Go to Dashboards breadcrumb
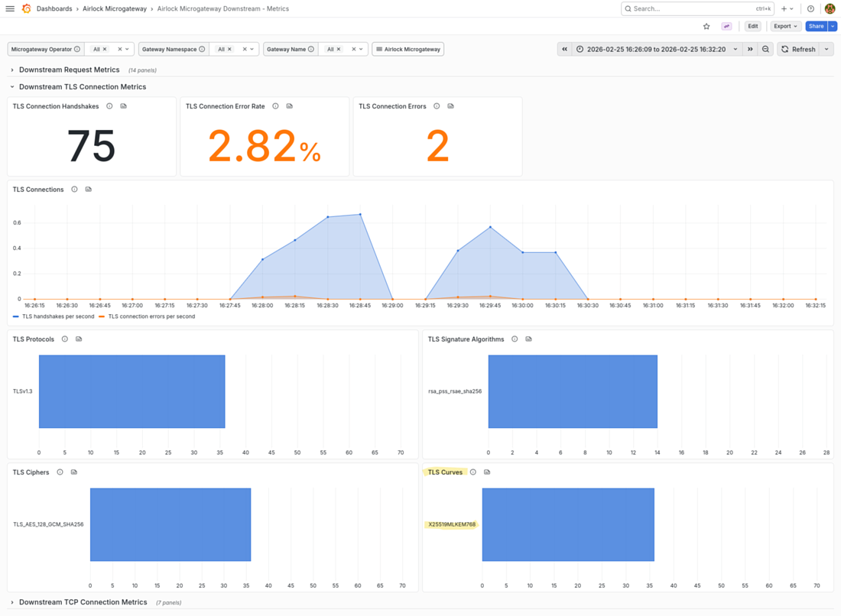Screen dimensions: 841x616 [54, 9]
